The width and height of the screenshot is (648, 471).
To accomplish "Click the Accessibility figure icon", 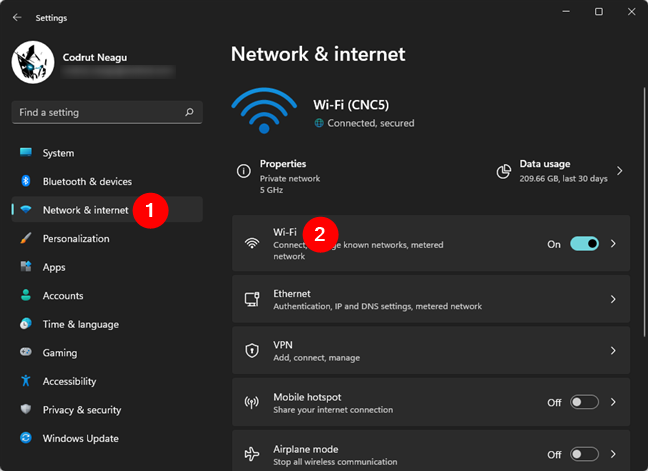I will pos(26,380).
